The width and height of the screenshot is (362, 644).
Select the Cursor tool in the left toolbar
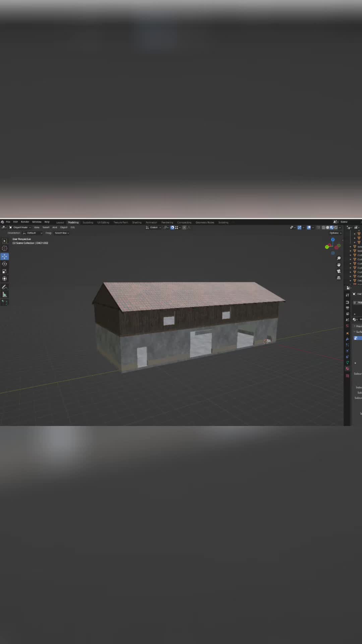click(4, 248)
